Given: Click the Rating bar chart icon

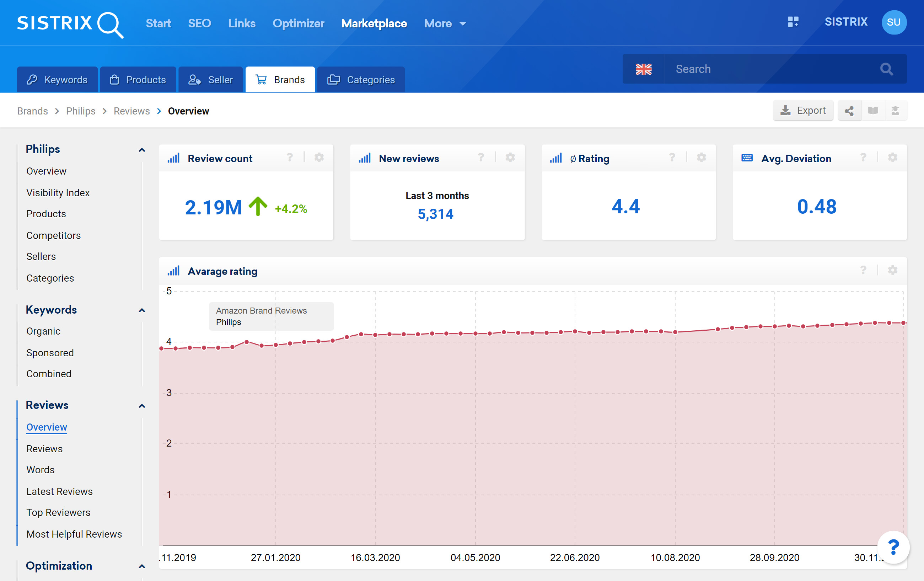Looking at the screenshot, I should coord(555,158).
